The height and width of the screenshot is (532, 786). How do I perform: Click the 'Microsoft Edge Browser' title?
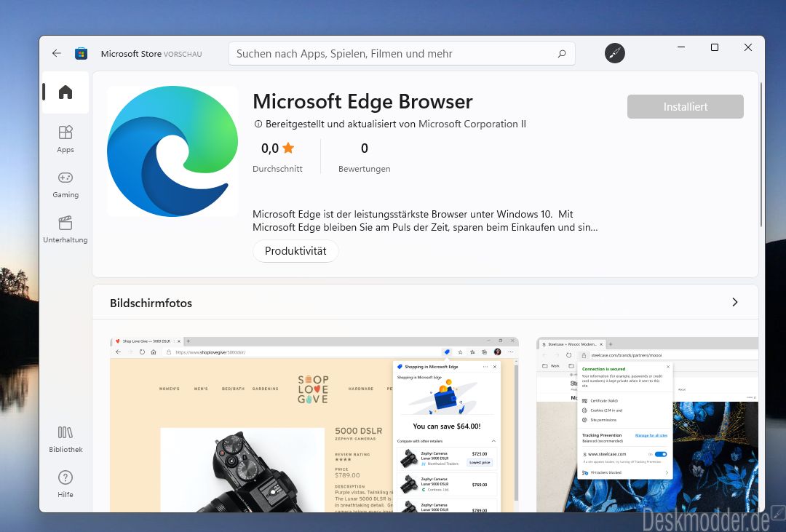pos(362,102)
